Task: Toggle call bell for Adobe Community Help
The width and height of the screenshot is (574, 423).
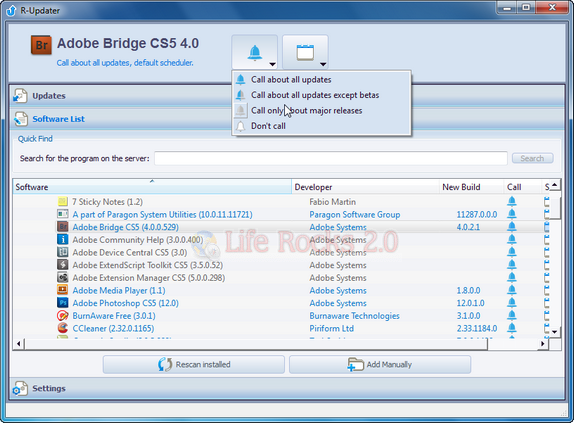Action: tap(512, 240)
